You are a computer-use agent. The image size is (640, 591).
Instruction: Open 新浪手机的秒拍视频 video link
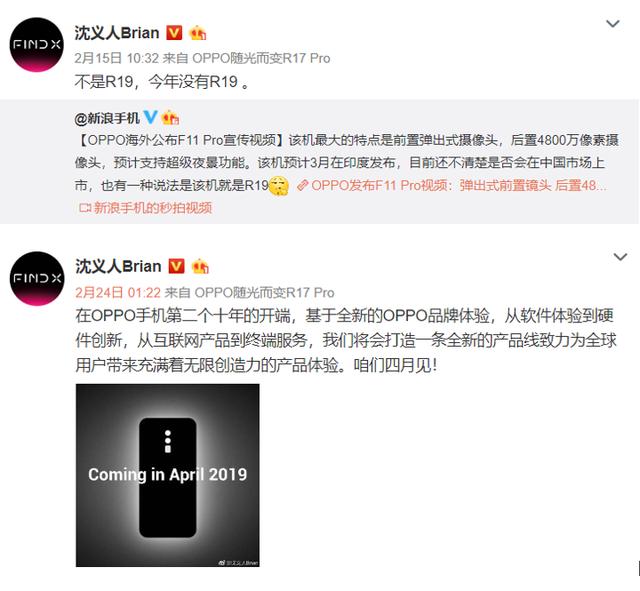click(146, 208)
